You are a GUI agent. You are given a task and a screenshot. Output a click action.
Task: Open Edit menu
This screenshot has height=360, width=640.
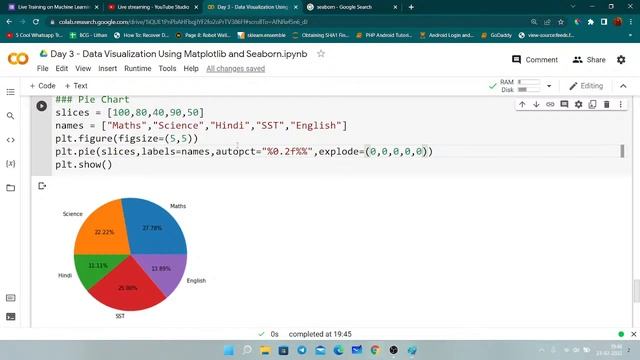[x=62, y=69]
